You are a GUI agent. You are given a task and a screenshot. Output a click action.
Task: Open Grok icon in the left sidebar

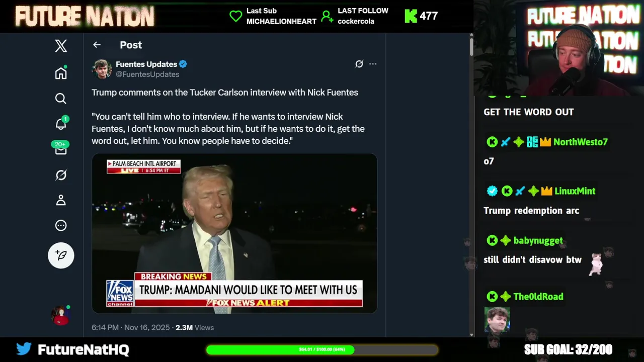click(x=61, y=175)
